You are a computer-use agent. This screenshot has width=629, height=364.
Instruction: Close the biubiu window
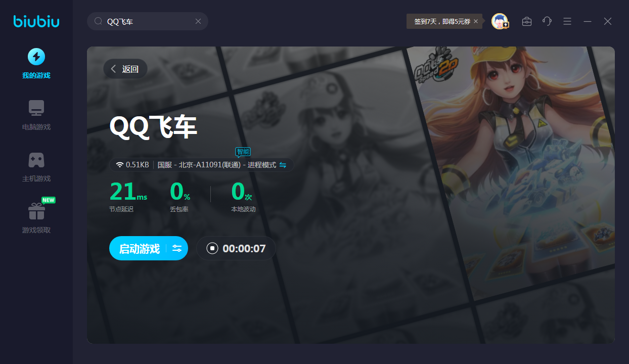[x=608, y=21]
